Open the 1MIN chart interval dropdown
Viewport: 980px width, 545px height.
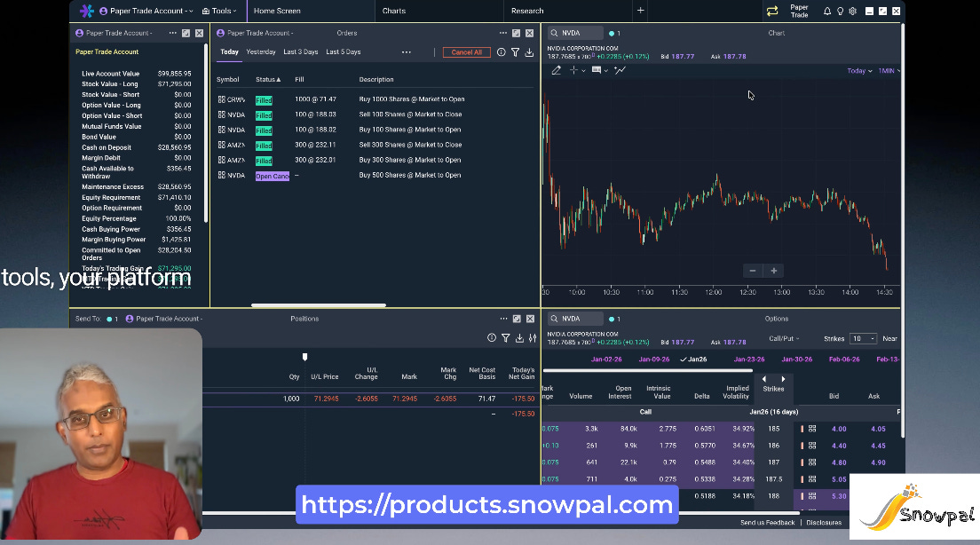click(x=889, y=71)
